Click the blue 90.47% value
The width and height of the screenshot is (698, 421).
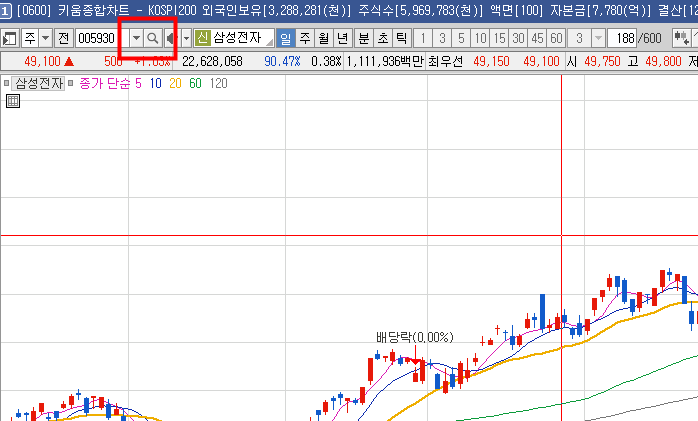[x=282, y=61]
